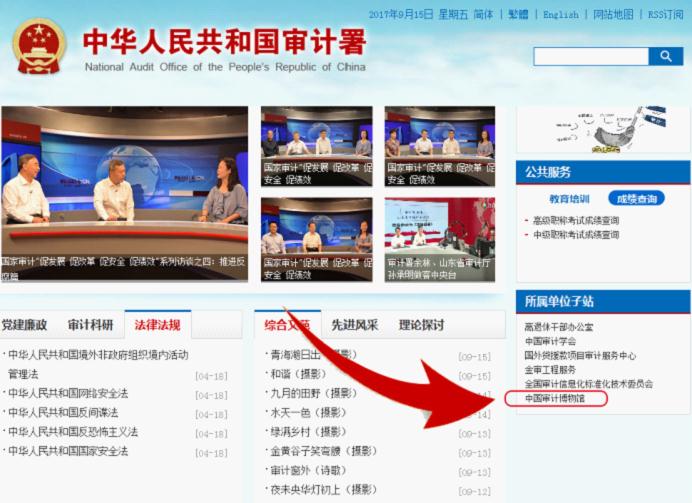
Task: Open 高级职称考试成绩查询 link
Action: [x=576, y=221]
